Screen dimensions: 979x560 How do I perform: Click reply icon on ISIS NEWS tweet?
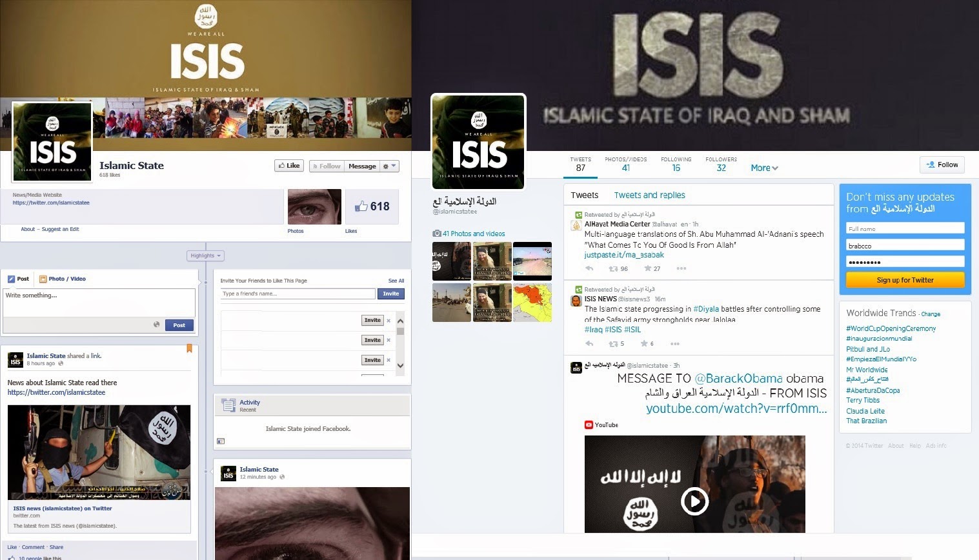(589, 343)
